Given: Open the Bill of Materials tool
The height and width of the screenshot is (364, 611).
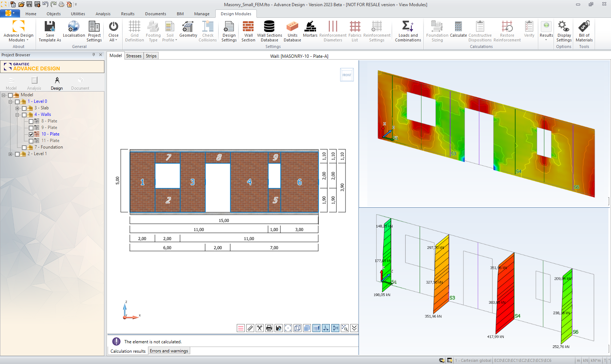Looking at the screenshot, I should point(584,31).
